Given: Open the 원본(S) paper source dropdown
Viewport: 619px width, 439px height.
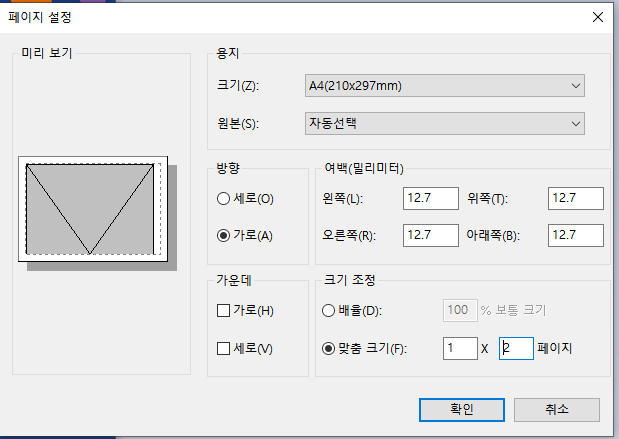Looking at the screenshot, I should coord(445,124).
